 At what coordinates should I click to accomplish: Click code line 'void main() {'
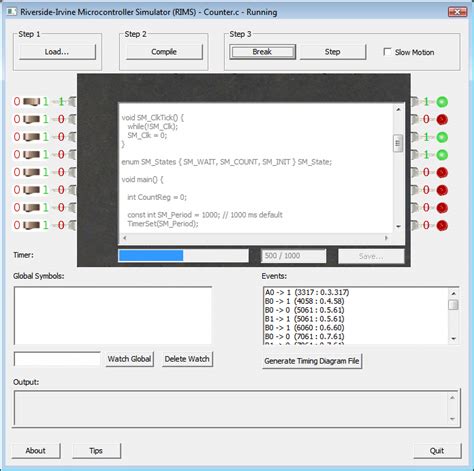click(x=143, y=179)
